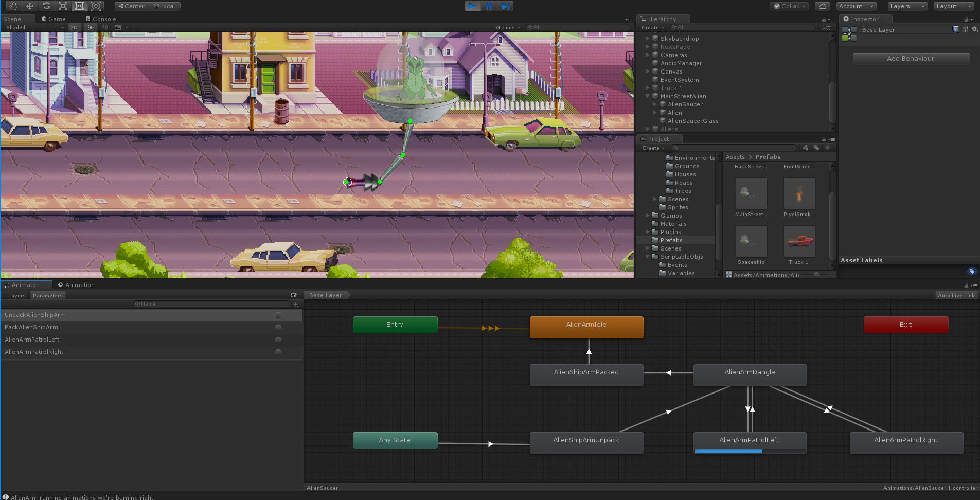Select the Rotate tool
This screenshot has width=980, height=500.
46,6
